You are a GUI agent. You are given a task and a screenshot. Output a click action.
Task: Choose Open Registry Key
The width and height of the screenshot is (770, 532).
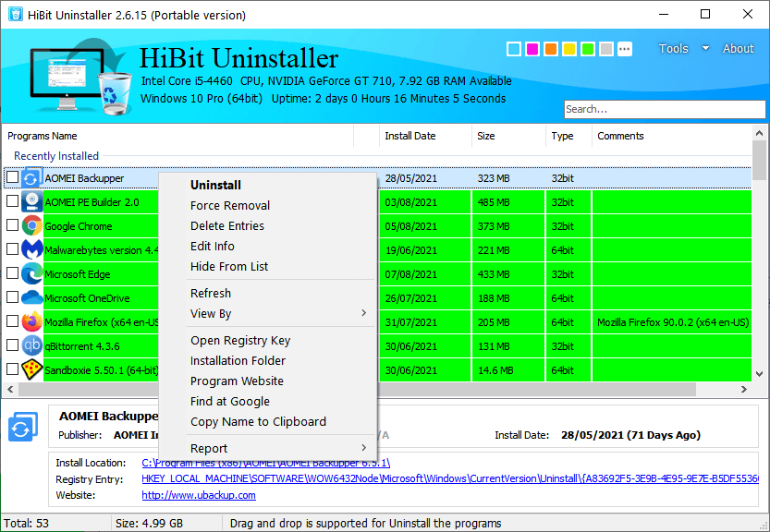268,341
